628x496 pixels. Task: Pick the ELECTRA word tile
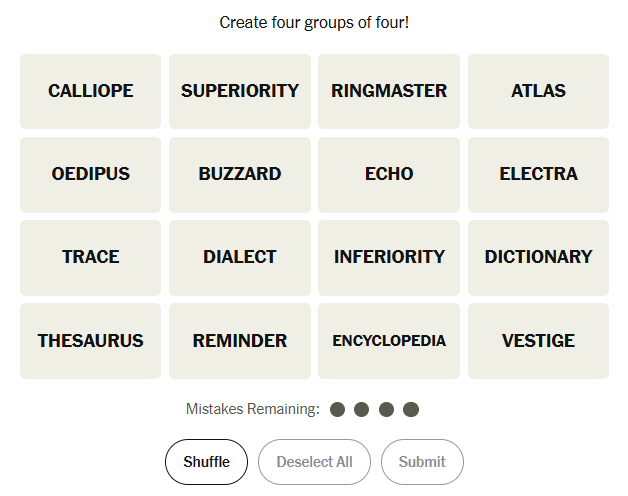pos(538,174)
